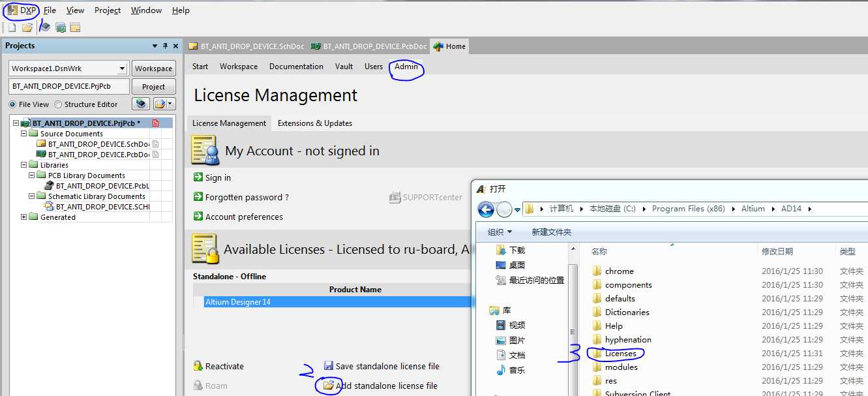The height and width of the screenshot is (396, 868).
Task: Open the panel view options dropdown button
Action: coord(164,104)
